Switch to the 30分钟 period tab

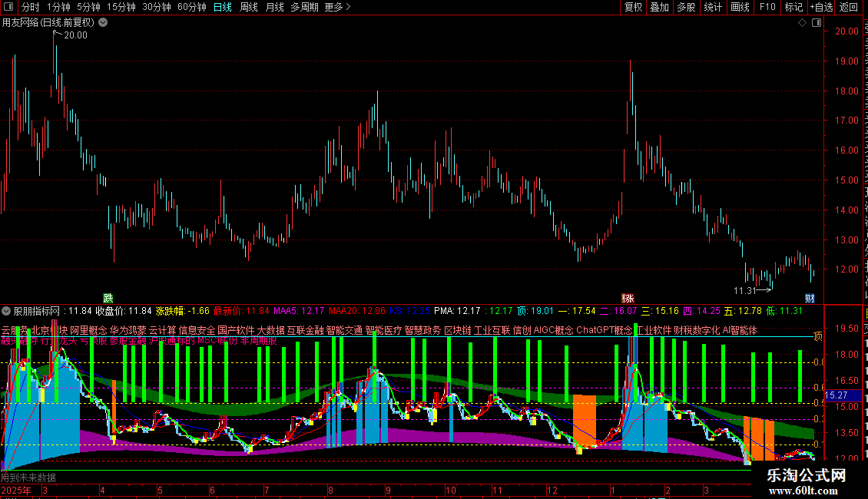[x=156, y=7]
